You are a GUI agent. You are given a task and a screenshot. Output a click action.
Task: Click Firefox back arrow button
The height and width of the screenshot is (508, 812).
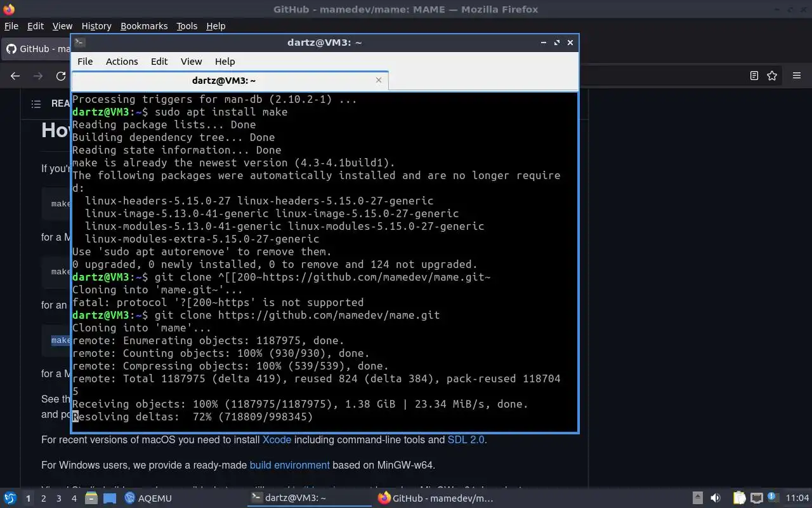(x=15, y=76)
